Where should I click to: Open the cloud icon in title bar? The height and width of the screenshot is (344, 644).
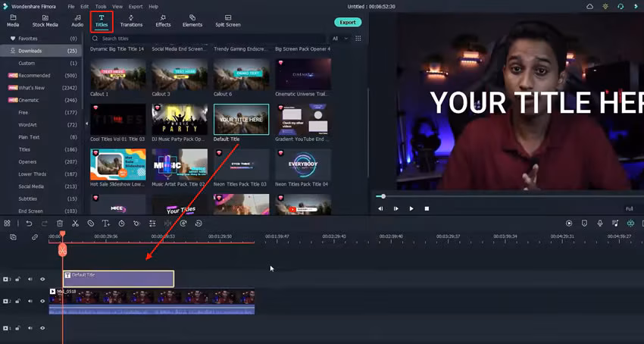pos(589,7)
